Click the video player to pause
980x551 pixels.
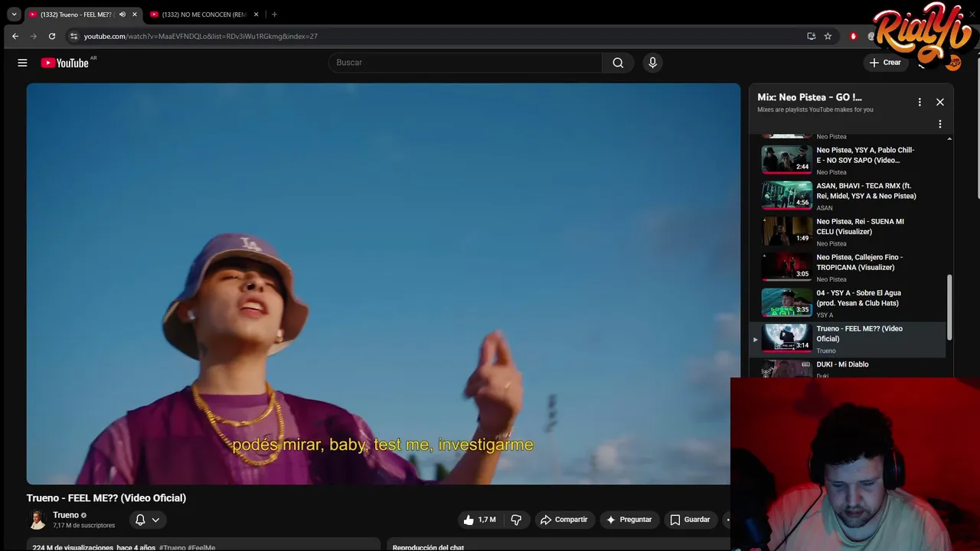(x=384, y=283)
